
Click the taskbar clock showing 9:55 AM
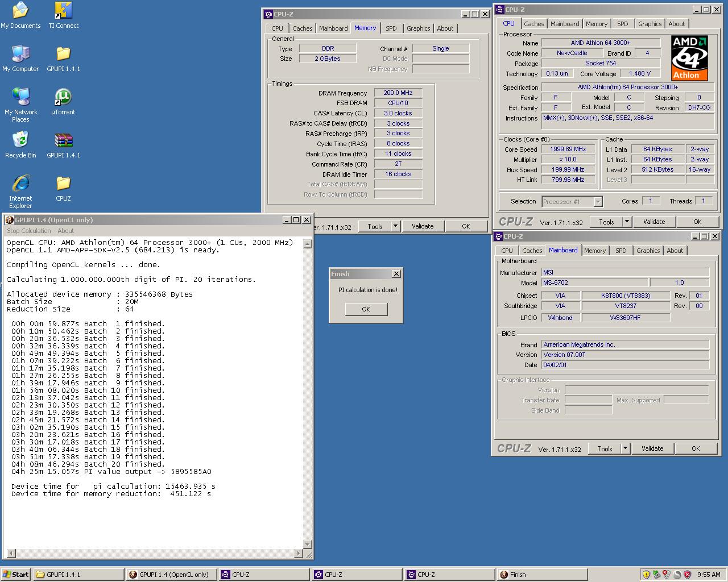[709, 575]
